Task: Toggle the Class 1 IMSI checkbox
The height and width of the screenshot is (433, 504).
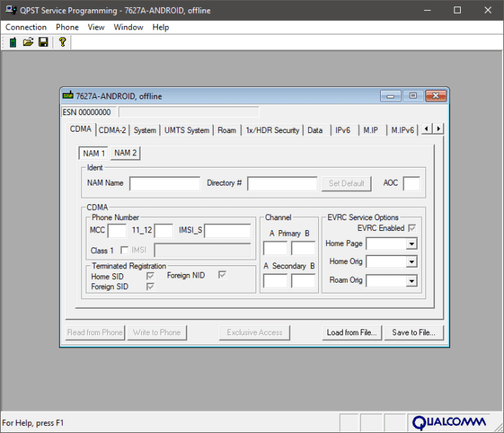Action: (125, 250)
